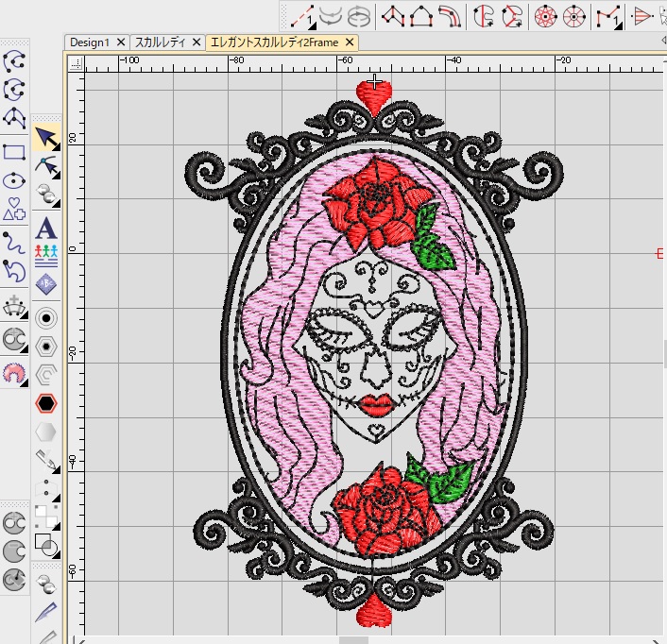667x644 pixels.
Task: Open the heart, triangle and cross shapes tool
Action: (x=14, y=209)
